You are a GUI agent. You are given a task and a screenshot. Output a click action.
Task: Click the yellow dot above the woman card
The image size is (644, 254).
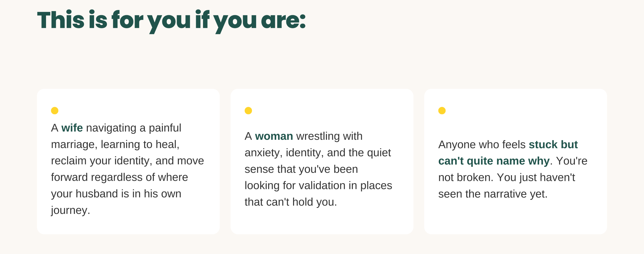tap(248, 111)
